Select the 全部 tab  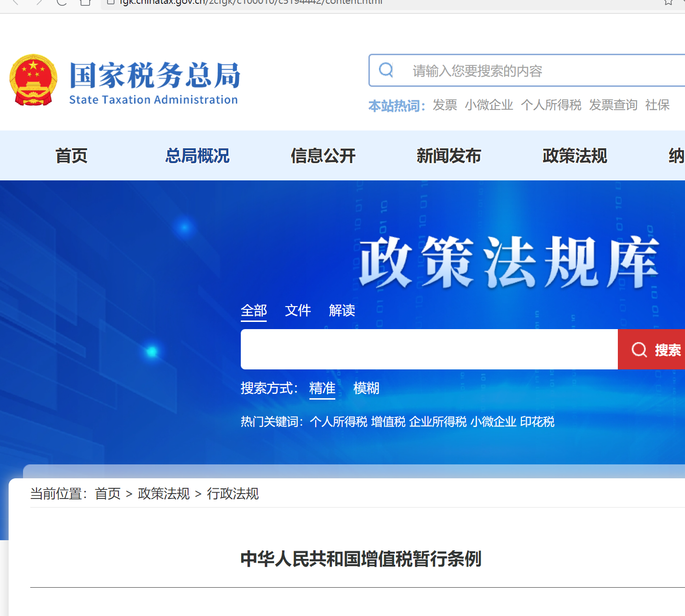(253, 311)
